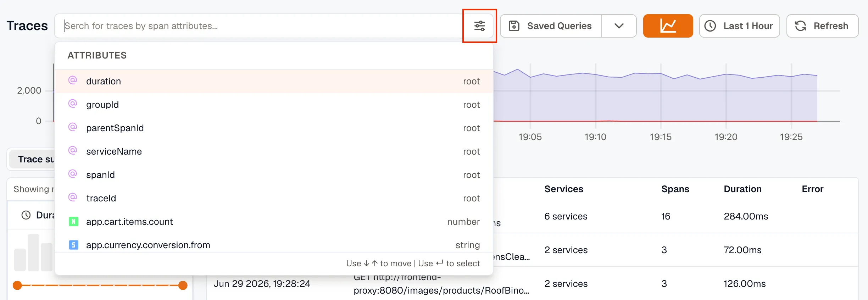
Task: Select the serviceName attribute
Action: [274, 151]
